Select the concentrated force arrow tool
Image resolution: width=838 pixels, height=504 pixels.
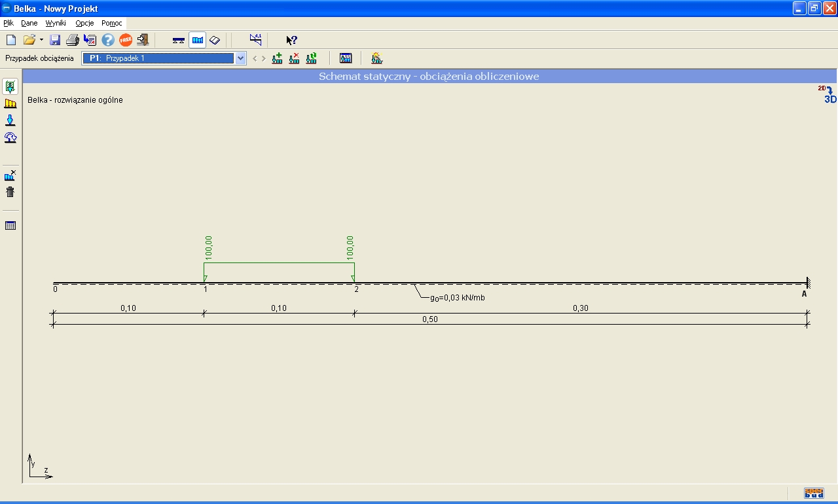click(10, 120)
